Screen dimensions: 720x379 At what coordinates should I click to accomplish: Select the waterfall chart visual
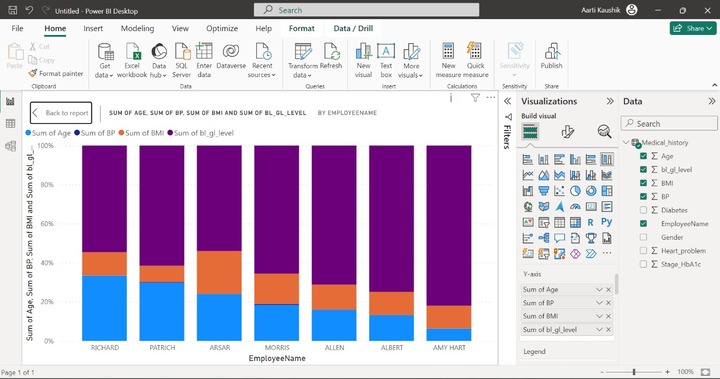(x=528, y=191)
